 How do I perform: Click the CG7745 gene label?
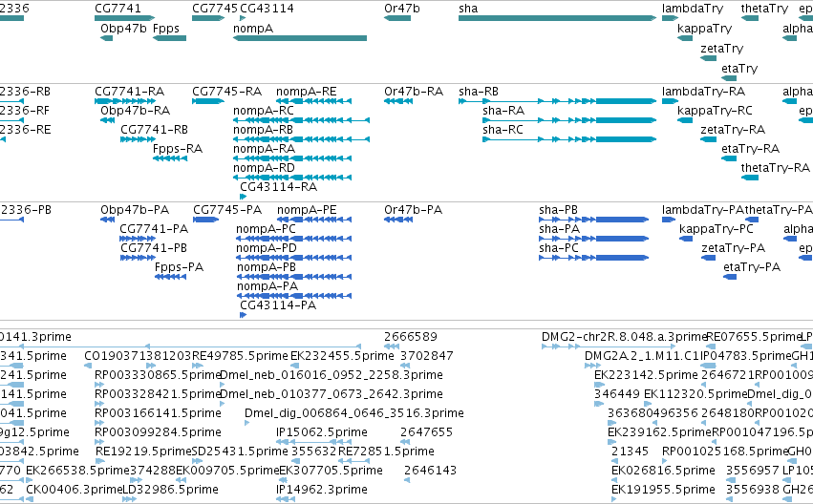coord(215,9)
